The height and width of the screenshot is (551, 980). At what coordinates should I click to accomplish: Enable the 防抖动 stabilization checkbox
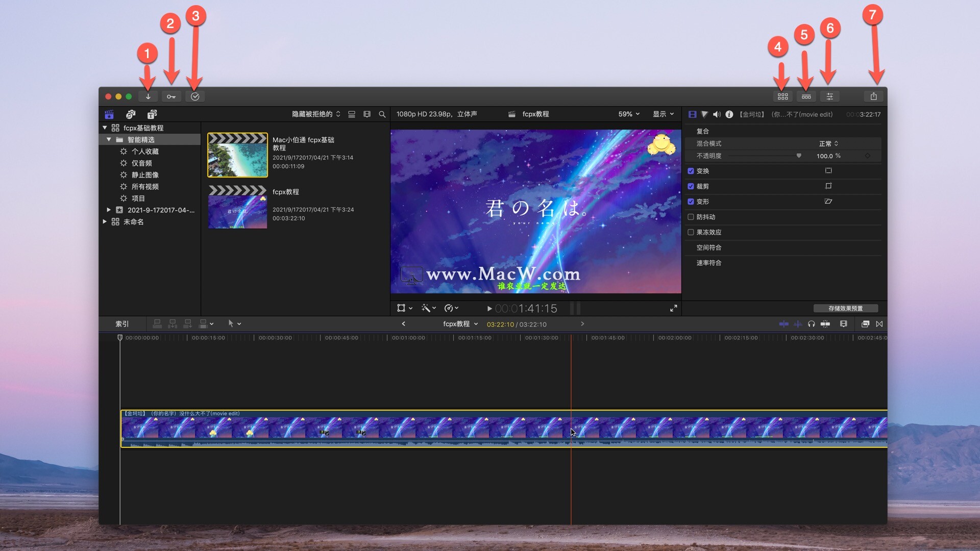click(691, 217)
